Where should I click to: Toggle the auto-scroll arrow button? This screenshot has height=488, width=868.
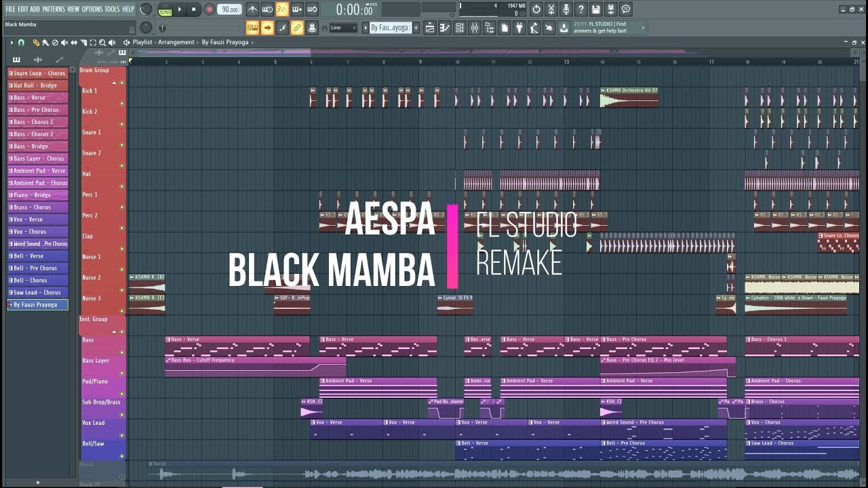pyautogui.click(x=267, y=28)
